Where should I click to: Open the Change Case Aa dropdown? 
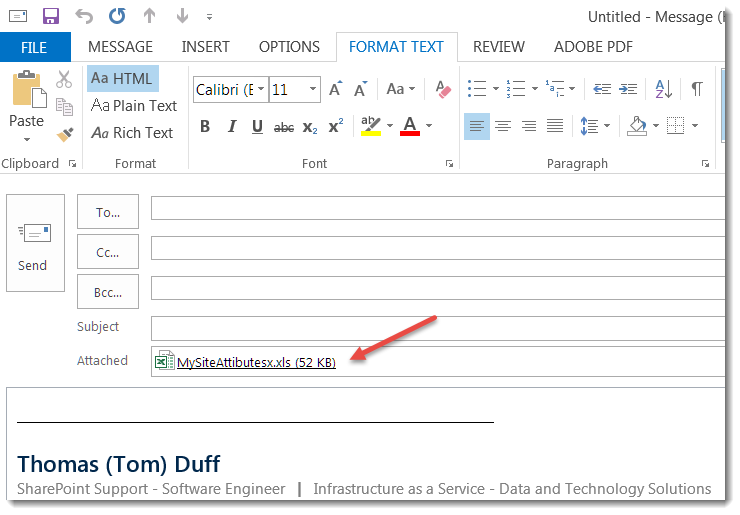tap(401, 89)
